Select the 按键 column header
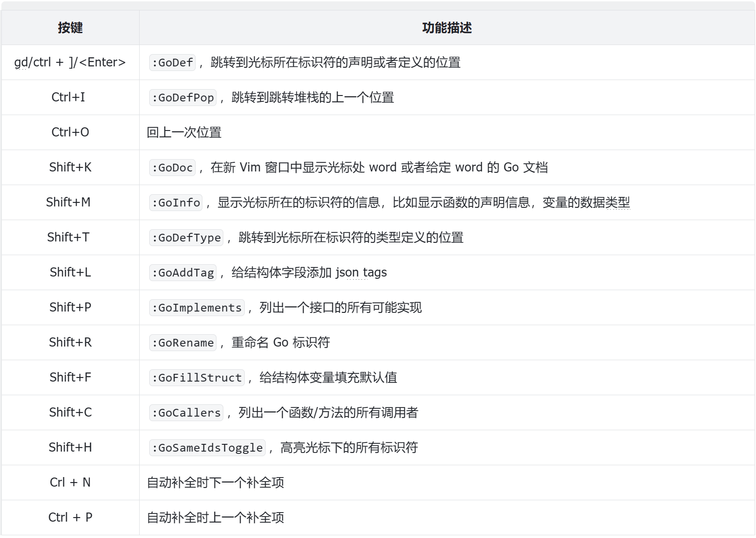Screen dimensions: 756x538 coord(71,28)
